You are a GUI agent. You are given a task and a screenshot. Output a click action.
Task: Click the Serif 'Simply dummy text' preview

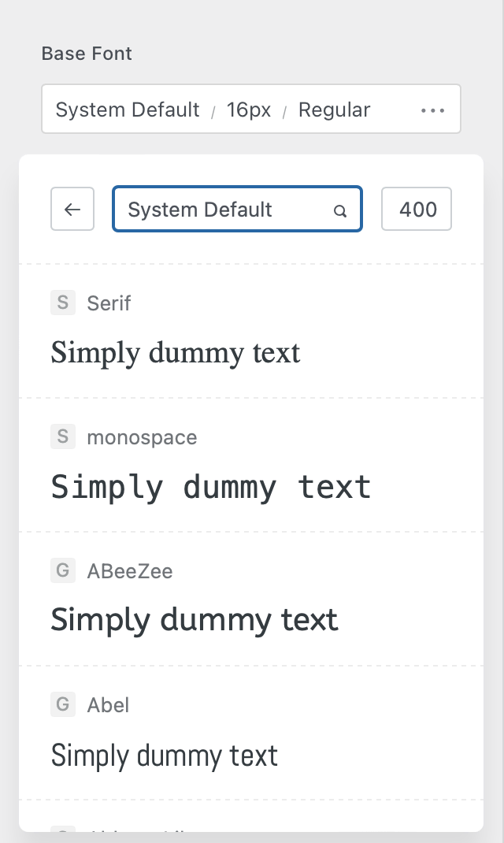click(x=176, y=352)
